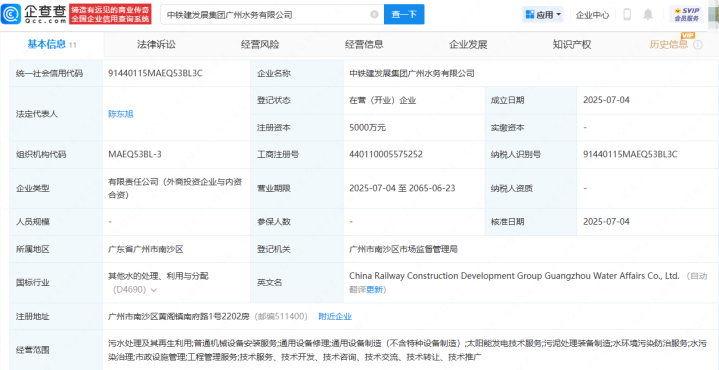Click the SVIP member service badge
Image resolution: width=719 pixels, height=370 pixels.
(686, 14)
